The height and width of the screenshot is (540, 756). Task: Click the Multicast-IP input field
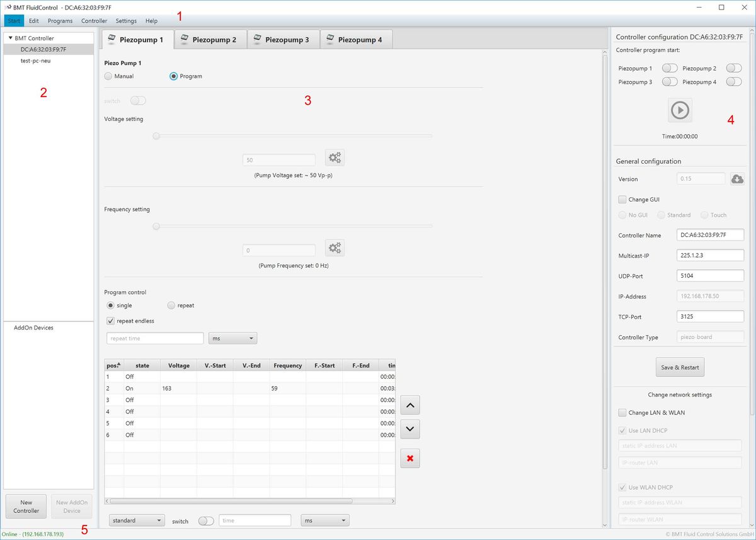click(x=710, y=255)
